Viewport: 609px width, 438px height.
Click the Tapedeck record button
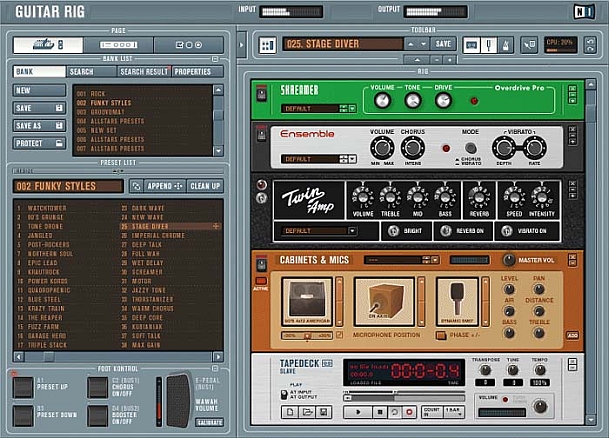click(x=409, y=412)
